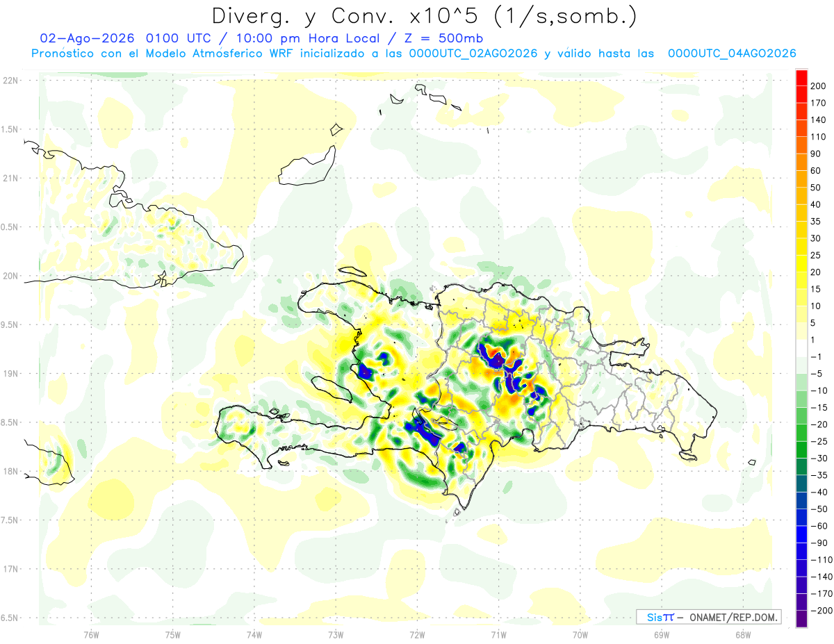The image size is (834, 644).
Task: Click the positive legend value '15'
Action: pos(817,289)
